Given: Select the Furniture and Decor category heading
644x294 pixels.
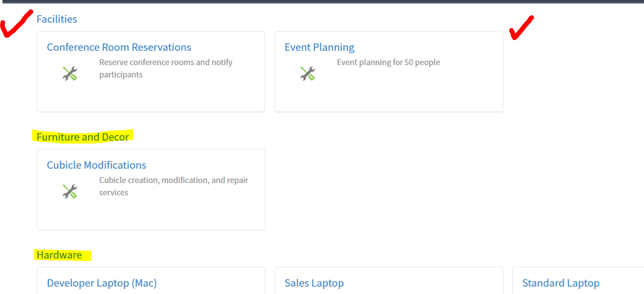Looking at the screenshot, I should [x=83, y=137].
